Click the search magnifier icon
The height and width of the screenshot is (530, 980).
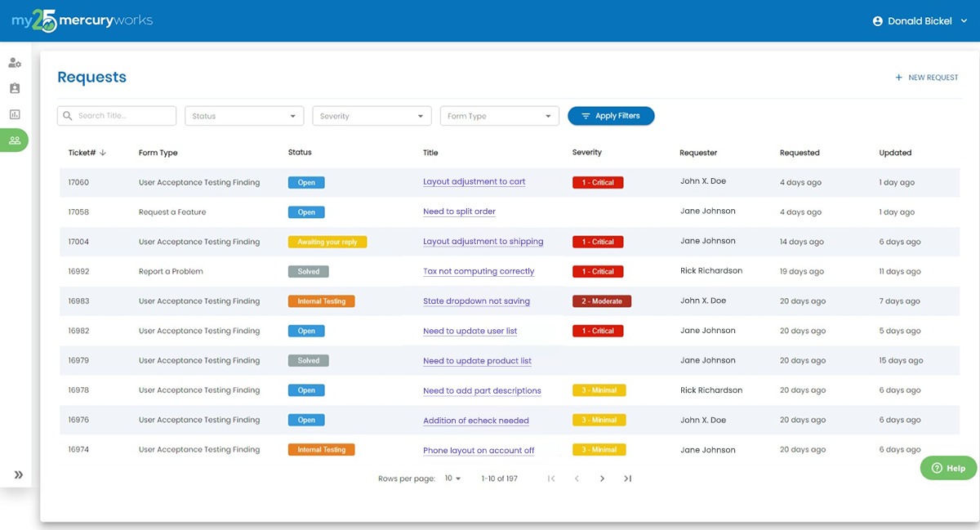pyautogui.click(x=68, y=115)
